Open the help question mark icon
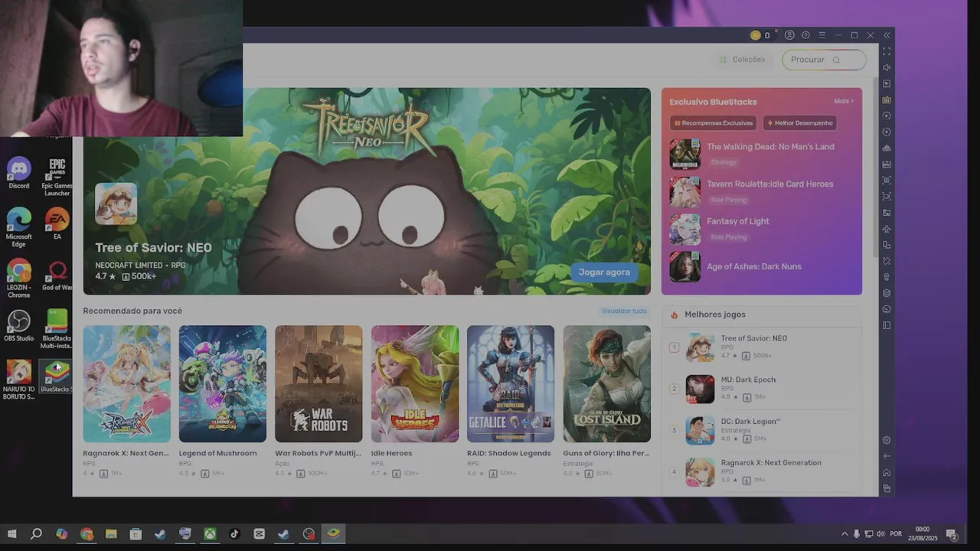980x551 pixels. pyautogui.click(x=805, y=35)
